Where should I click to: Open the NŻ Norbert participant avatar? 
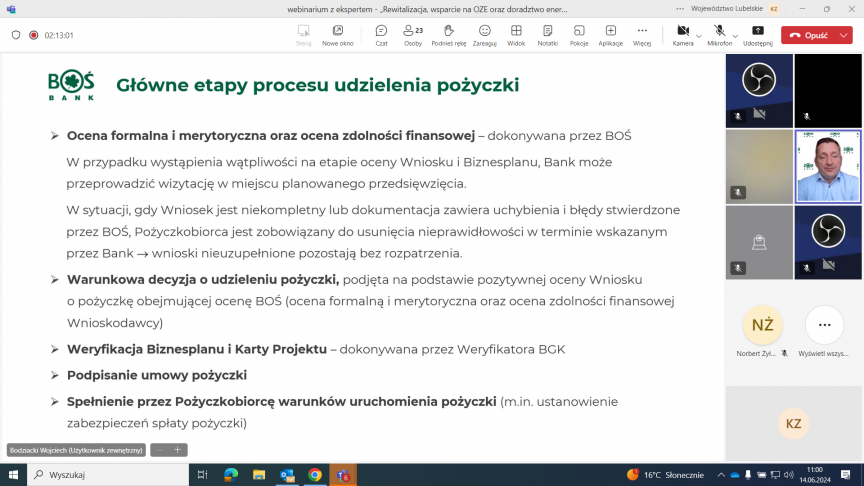pos(763,325)
